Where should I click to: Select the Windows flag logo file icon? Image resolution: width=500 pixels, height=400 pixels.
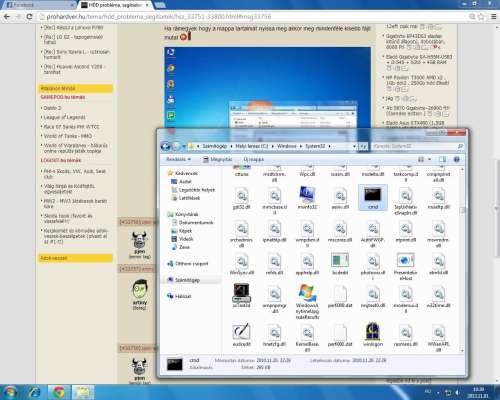click(x=307, y=293)
